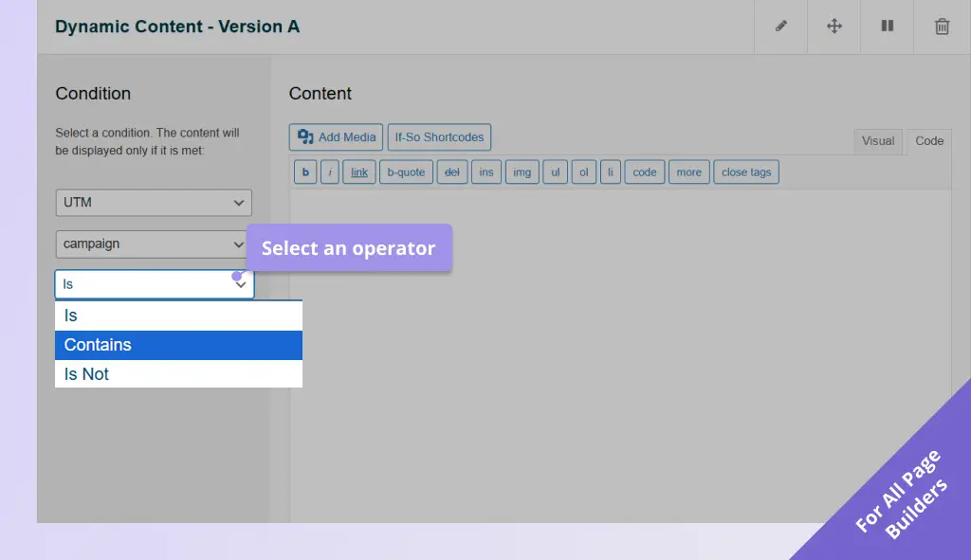The image size is (971, 560).
Task: Insert a b-quote tag
Action: click(406, 172)
